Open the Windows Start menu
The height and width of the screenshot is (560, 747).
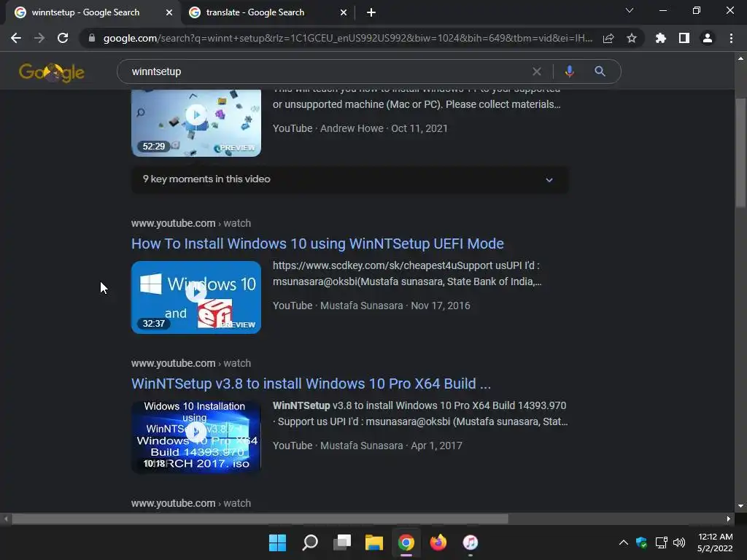(278, 542)
